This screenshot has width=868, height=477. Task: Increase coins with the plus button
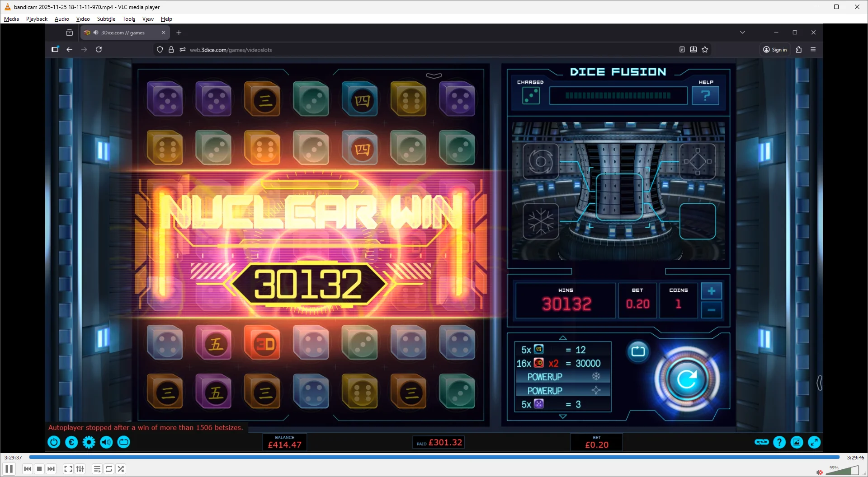click(711, 291)
